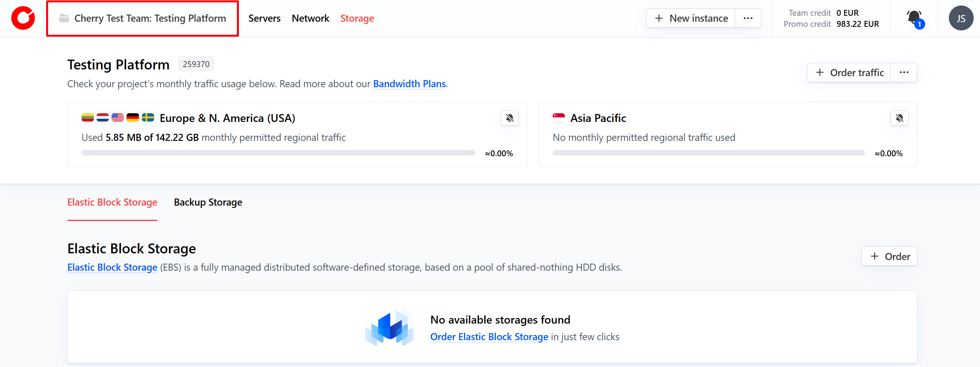This screenshot has height=367, width=980.
Task: Click the Asia Pacific Singapore flag icon
Action: [x=559, y=118]
